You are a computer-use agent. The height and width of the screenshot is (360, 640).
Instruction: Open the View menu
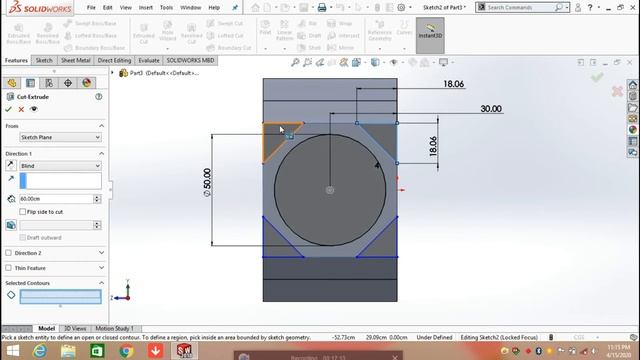126,7
